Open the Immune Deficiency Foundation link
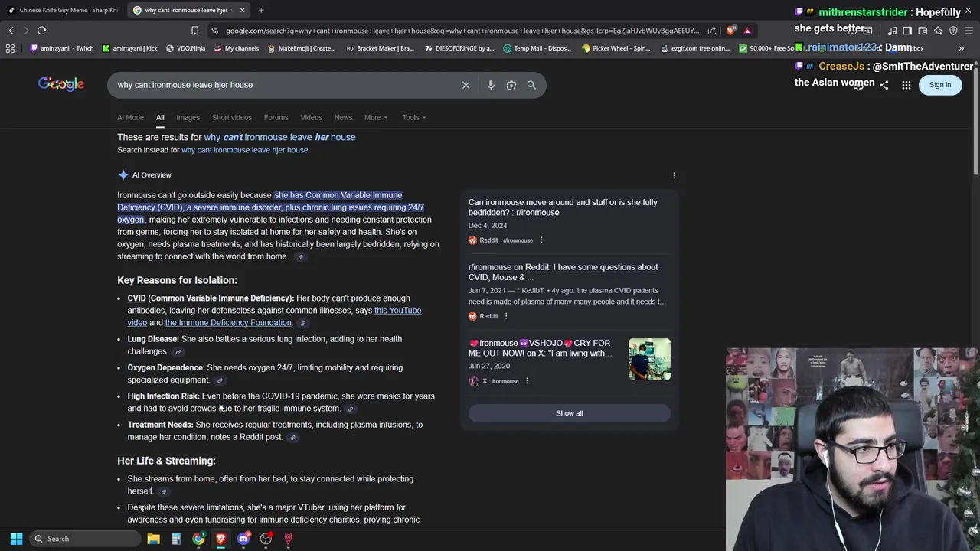The width and height of the screenshot is (980, 551). 228,323
